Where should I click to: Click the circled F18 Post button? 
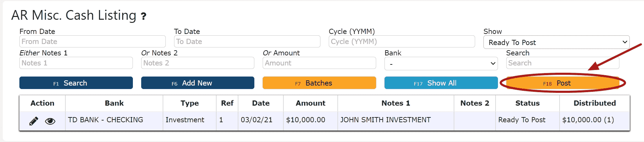coord(563,83)
